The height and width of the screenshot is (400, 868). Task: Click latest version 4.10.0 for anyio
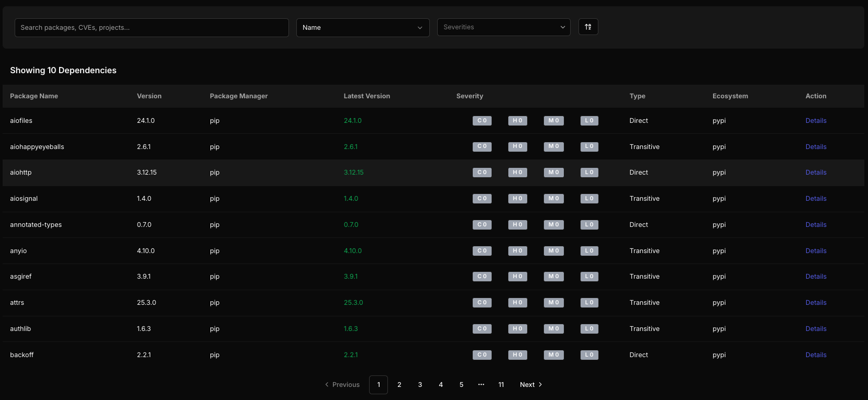[x=353, y=251]
